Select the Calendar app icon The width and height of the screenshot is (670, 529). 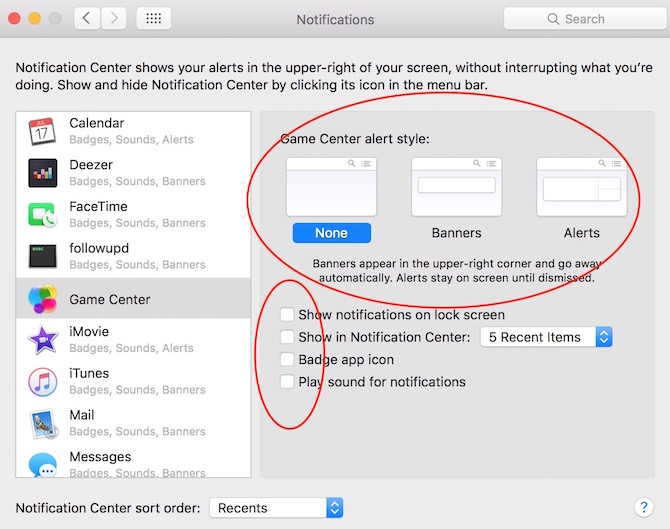tap(42, 131)
